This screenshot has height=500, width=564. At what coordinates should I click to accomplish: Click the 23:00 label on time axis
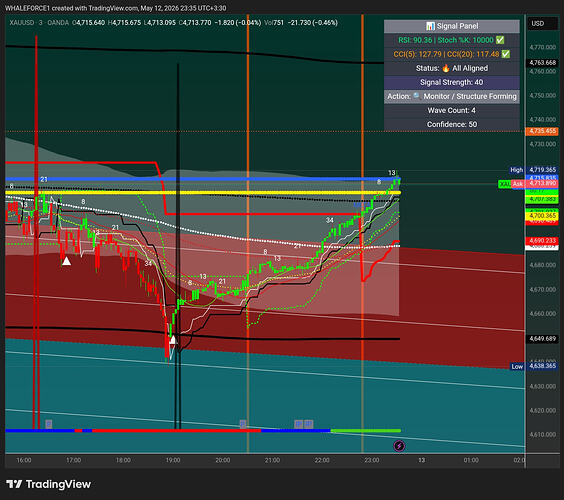click(372, 460)
